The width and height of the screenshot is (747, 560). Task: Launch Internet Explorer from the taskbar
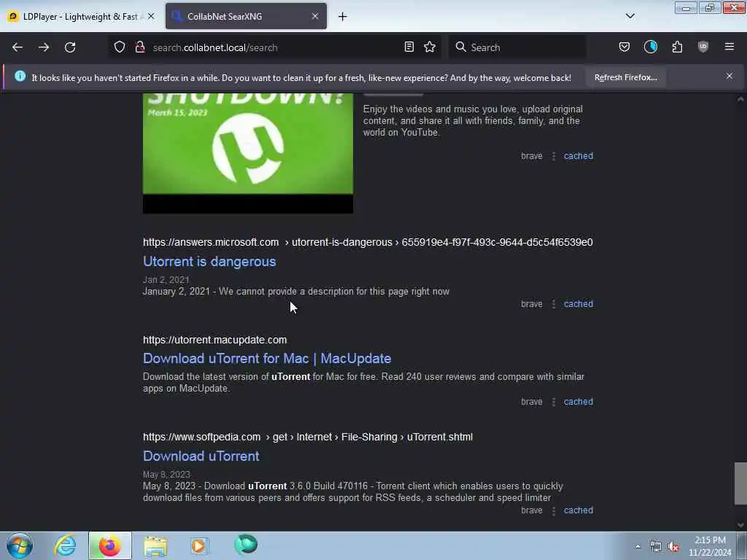(x=65, y=545)
